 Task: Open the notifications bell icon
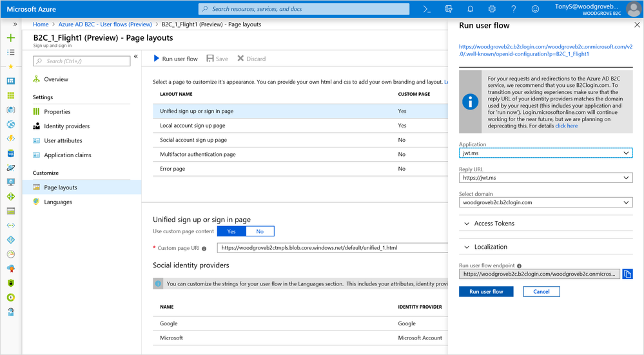[x=470, y=9]
